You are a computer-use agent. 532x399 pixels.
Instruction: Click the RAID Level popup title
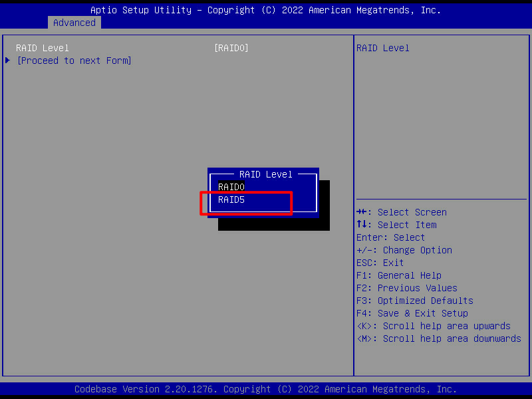(265, 174)
